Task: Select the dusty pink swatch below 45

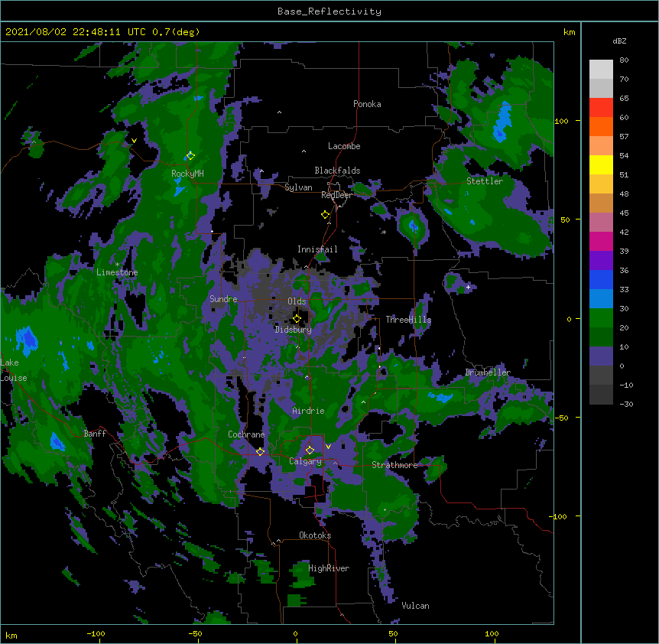Action: [x=601, y=223]
